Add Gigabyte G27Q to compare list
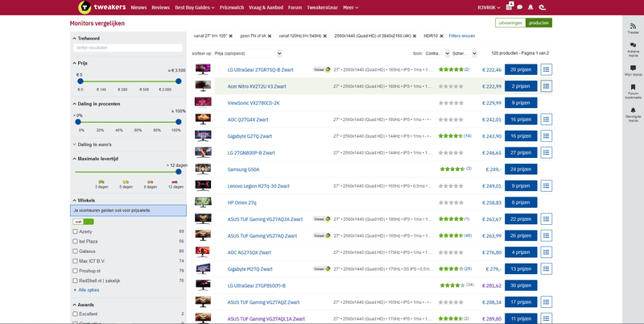Image resolution: width=644 pixels, height=324 pixels. [x=547, y=136]
